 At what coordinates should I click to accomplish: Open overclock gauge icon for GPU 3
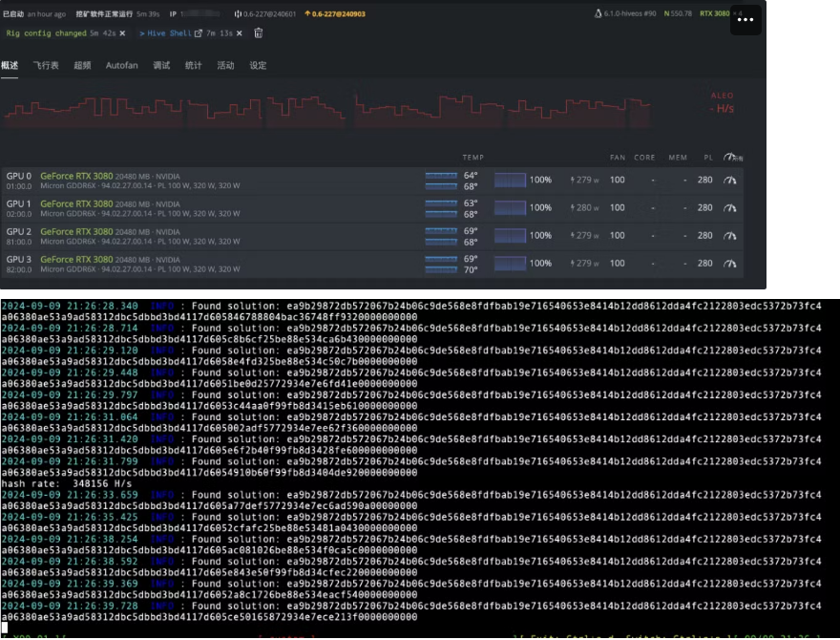tap(731, 263)
